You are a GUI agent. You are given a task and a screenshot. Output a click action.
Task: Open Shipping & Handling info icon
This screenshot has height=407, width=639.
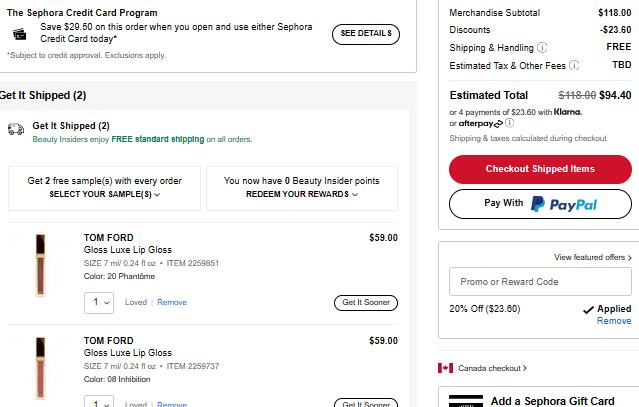[542, 48]
